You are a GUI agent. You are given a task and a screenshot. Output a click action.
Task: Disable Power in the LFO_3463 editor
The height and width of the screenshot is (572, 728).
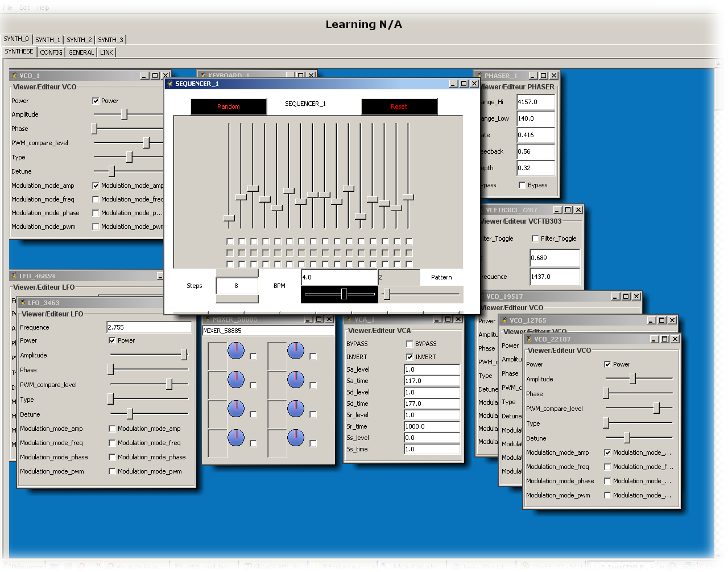pyautogui.click(x=112, y=340)
